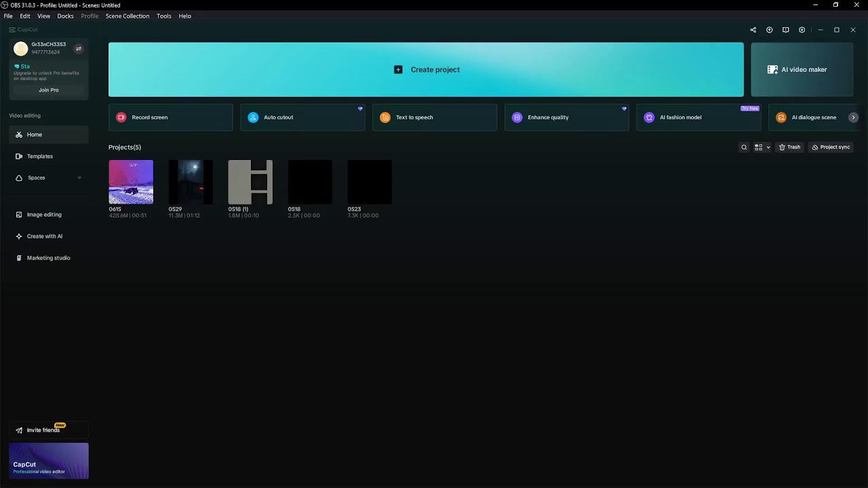Open the CapCut settings hexagon icon
868x488 pixels.
pyautogui.click(x=802, y=30)
